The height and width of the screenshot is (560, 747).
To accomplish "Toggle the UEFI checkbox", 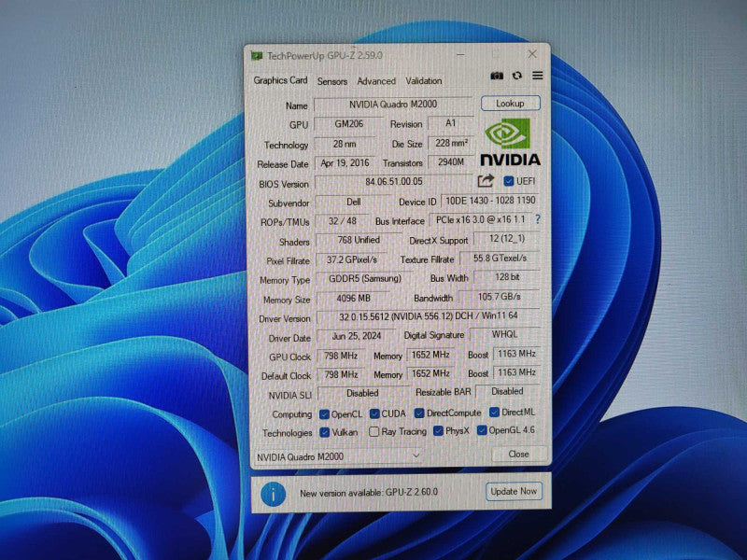I will [x=508, y=181].
